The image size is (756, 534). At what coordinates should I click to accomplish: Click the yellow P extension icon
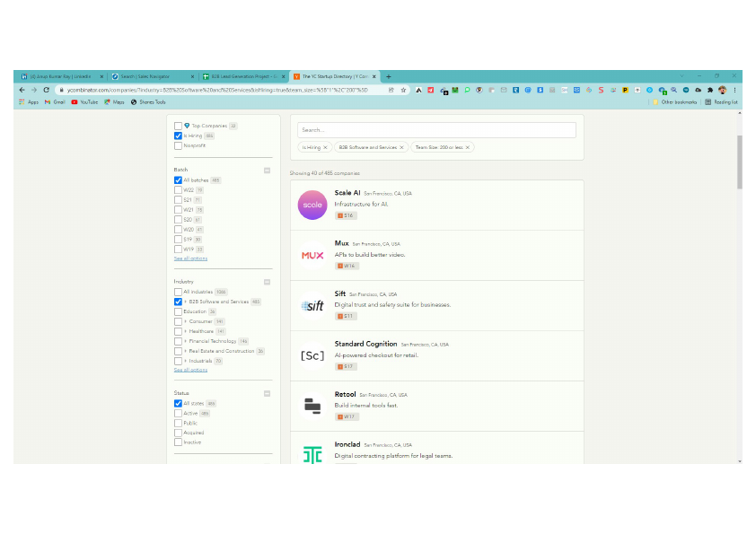coord(625,90)
